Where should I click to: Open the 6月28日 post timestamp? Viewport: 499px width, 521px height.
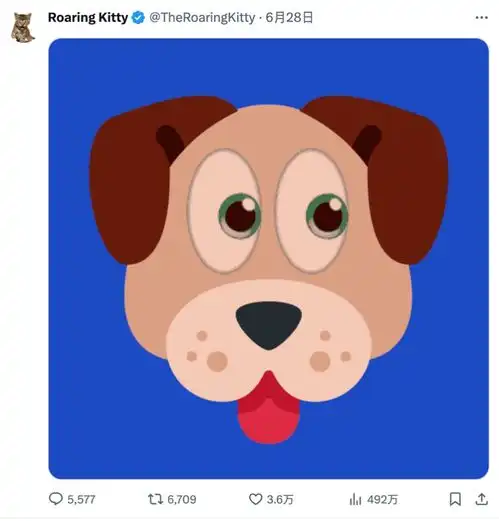point(289,17)
